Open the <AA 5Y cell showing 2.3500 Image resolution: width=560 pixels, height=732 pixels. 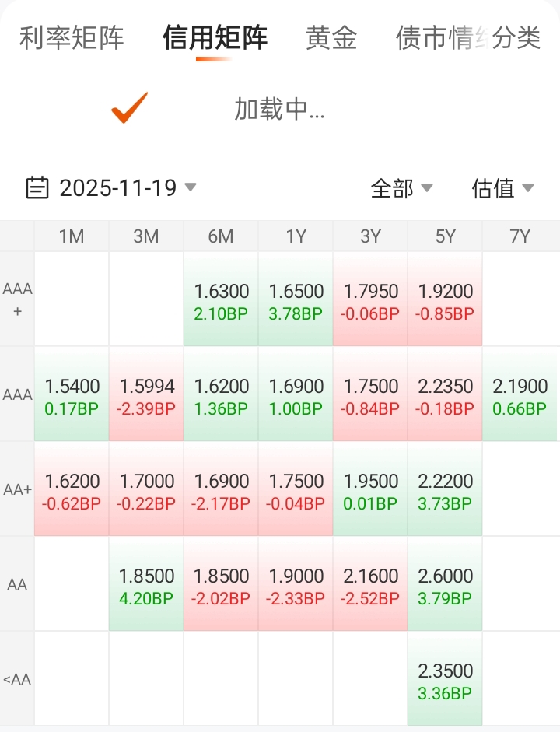point(445,680)
